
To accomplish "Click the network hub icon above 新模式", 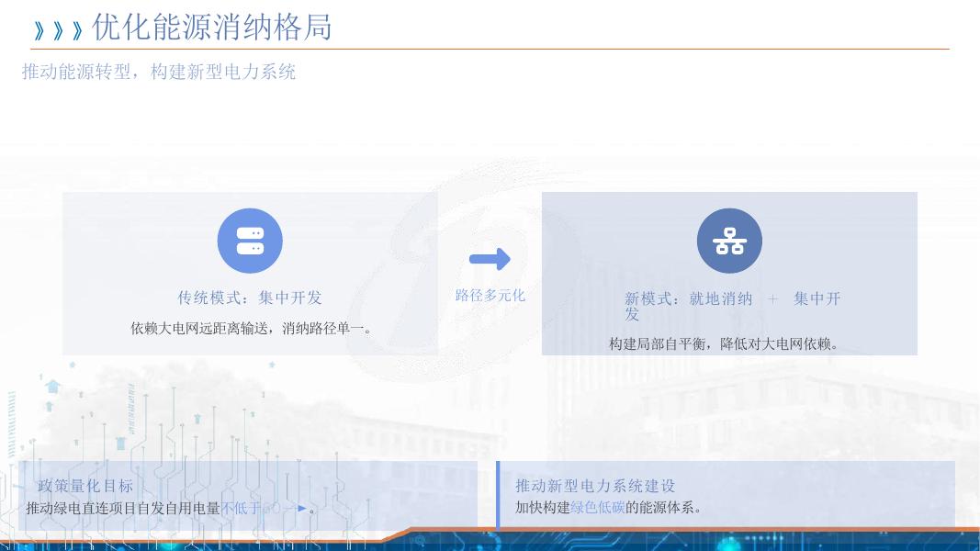I will (x=729, y=241).
